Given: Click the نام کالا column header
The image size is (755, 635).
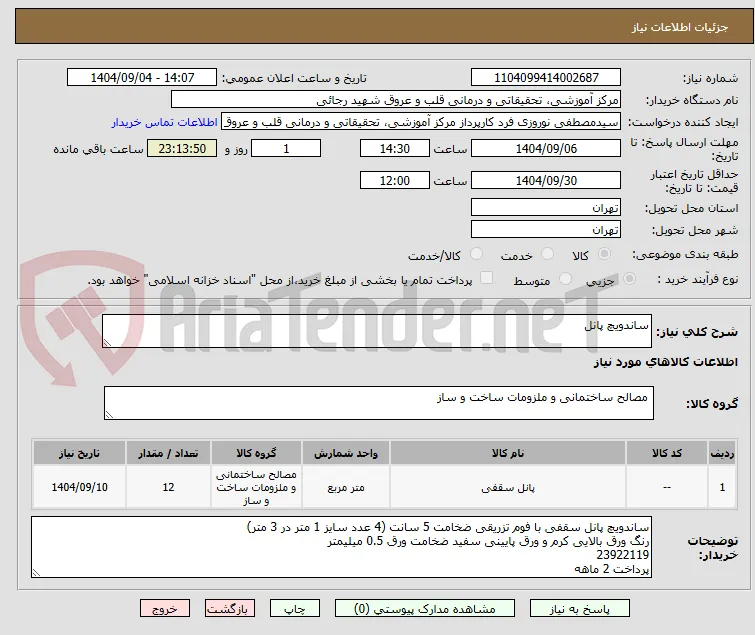Looking at the screenshot, I should 508,453.
